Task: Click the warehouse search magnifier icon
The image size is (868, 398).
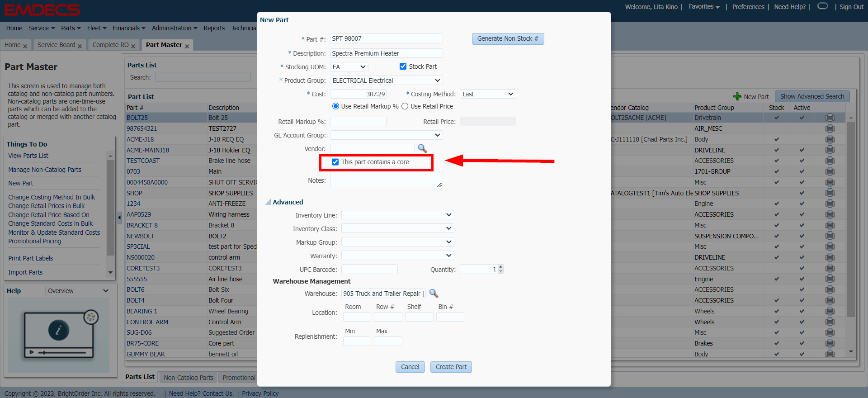Action: click(x=434, y=293)
